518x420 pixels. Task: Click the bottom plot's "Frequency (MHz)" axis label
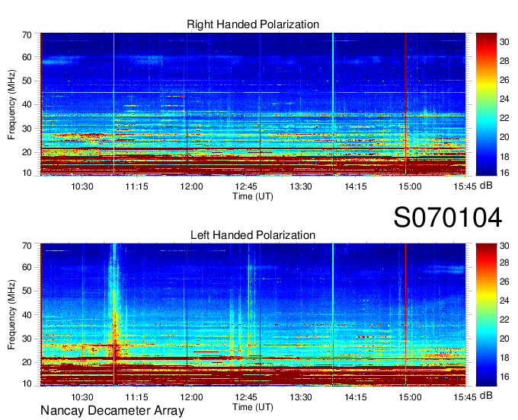point(11,315)
